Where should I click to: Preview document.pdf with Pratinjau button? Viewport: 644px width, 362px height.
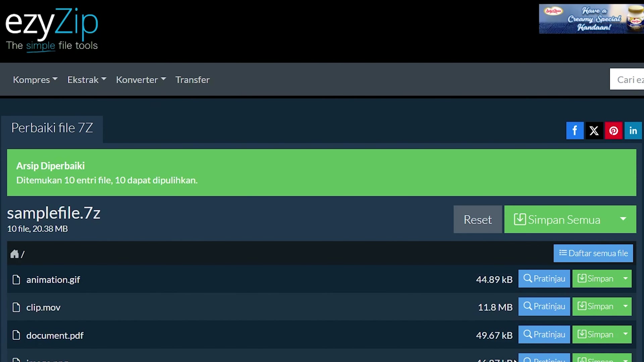(544, 335)
